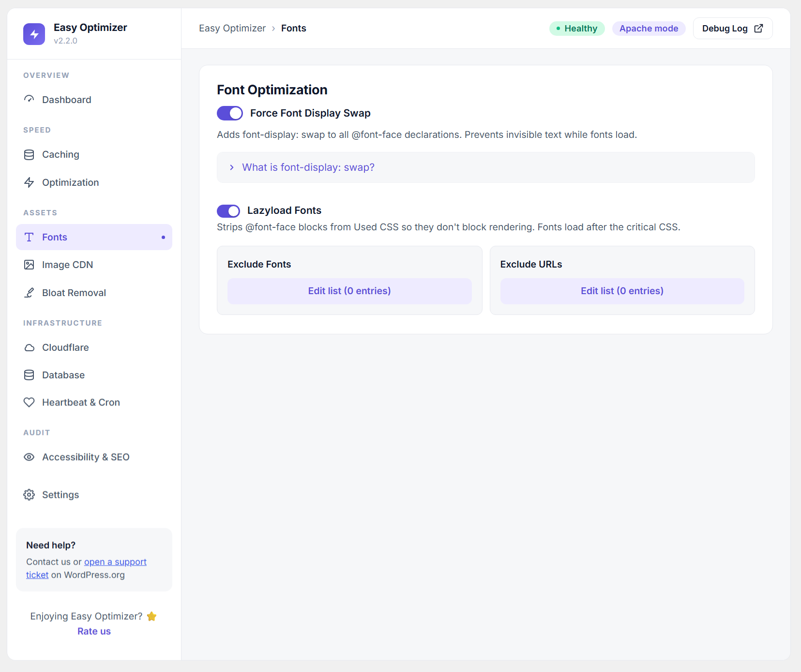
Task: Click the Fonts type icon
Action: pos(29,237)
